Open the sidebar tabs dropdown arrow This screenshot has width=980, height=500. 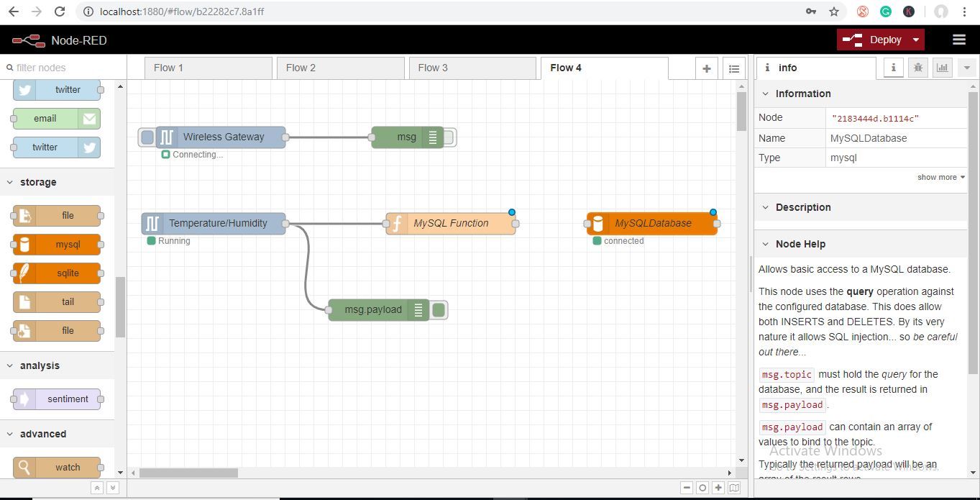click(966, 68)
